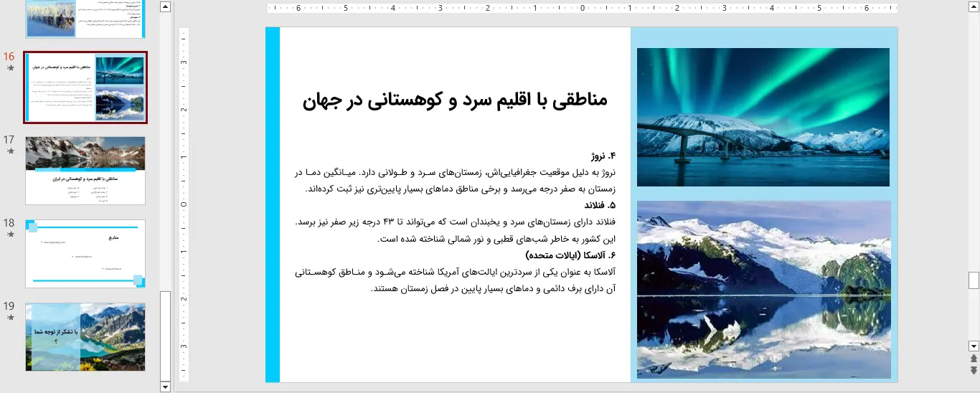This screenshot has height=393, width=980.
Task: Click the slide number 19 label
Action: 9,306
